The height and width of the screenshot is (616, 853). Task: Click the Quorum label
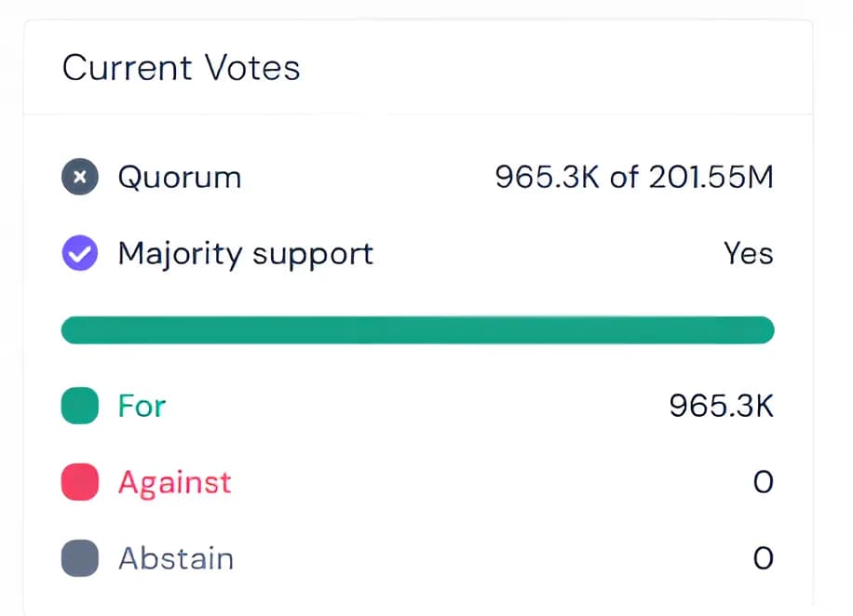[x=179, y=177]
